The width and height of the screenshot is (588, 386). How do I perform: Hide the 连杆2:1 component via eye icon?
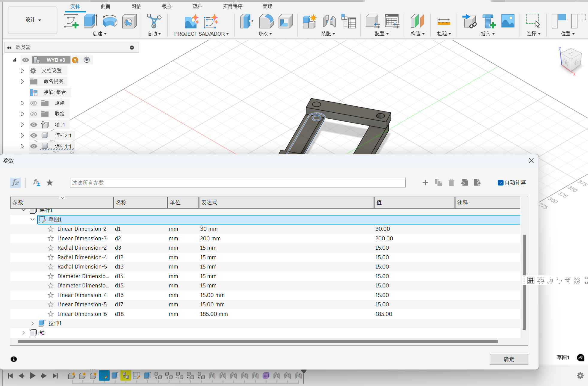click(x=34, y=135)
